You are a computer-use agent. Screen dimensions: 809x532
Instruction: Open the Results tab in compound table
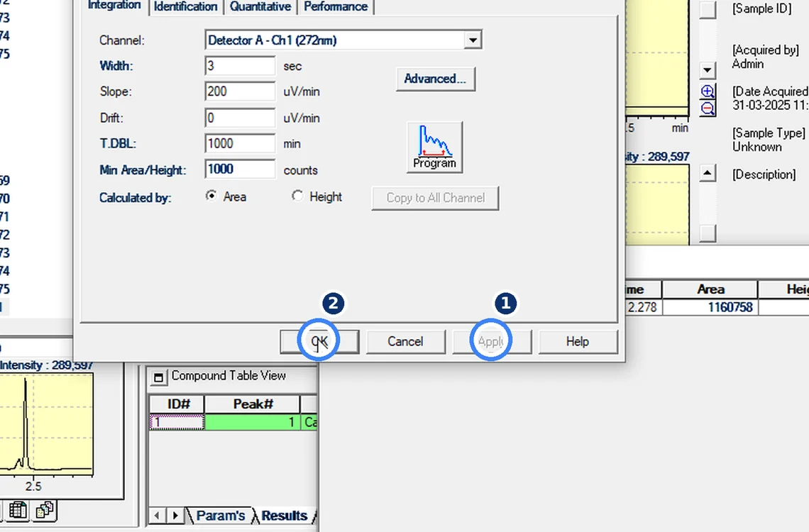click(x=285, y=516)
